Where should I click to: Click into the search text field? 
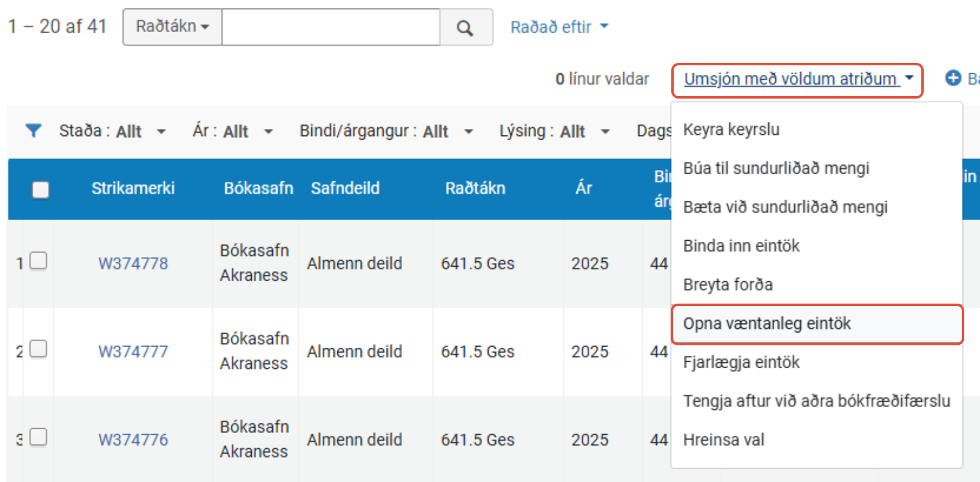[331, 27]
